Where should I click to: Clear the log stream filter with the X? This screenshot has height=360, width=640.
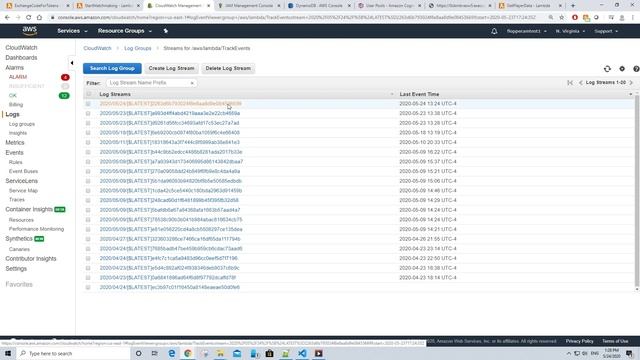pos(192,83)
